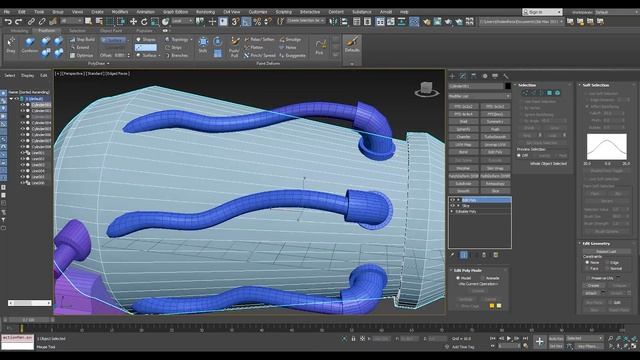Select the Model radio button
The height and width of the screenshot is (360, 640).
458,278
